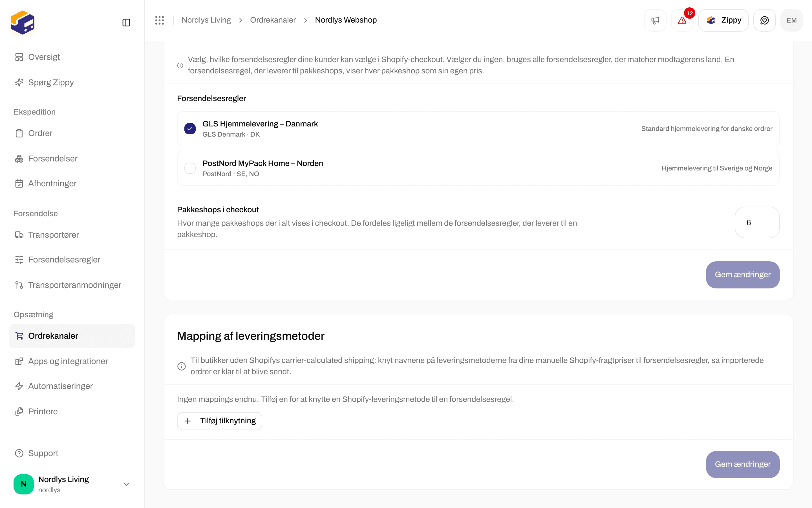This screenshot has width=812, height=508.
Task: Open the chat support bubble icon
Action: point(764,20)
